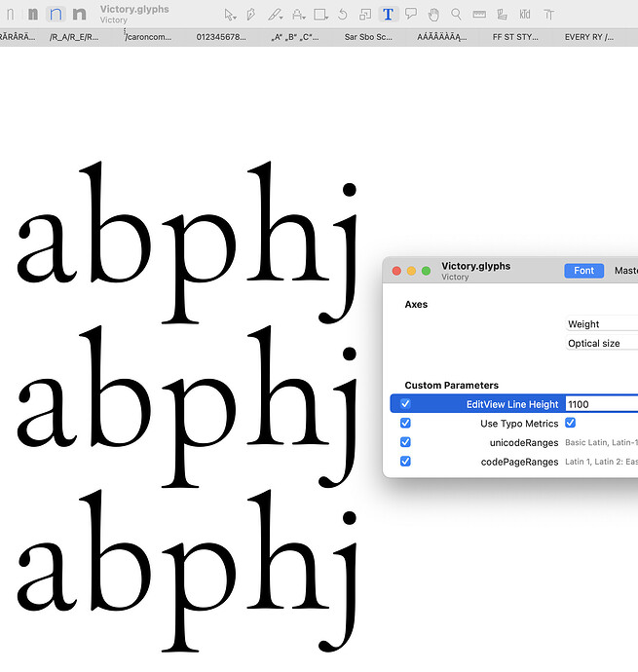Open the Latin 1 codePageRanges value
The height and width of the screenshot is (672, 638).
602,462
